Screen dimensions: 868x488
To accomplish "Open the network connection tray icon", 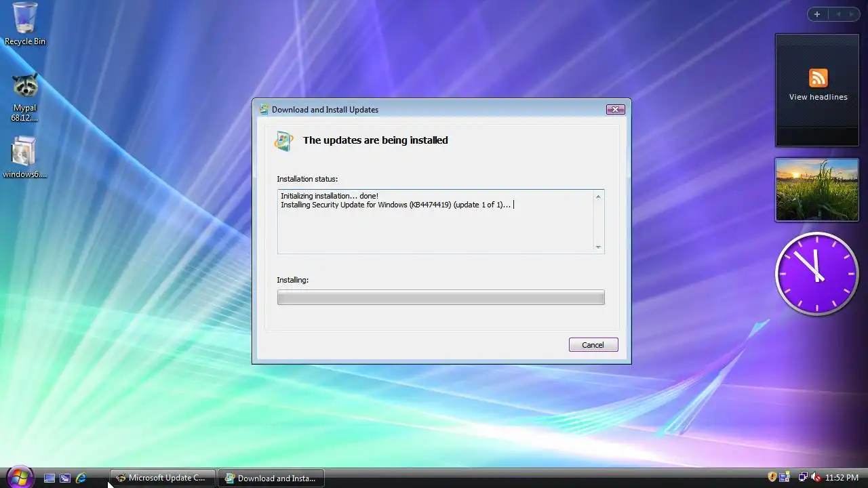I will coord(803,477).
